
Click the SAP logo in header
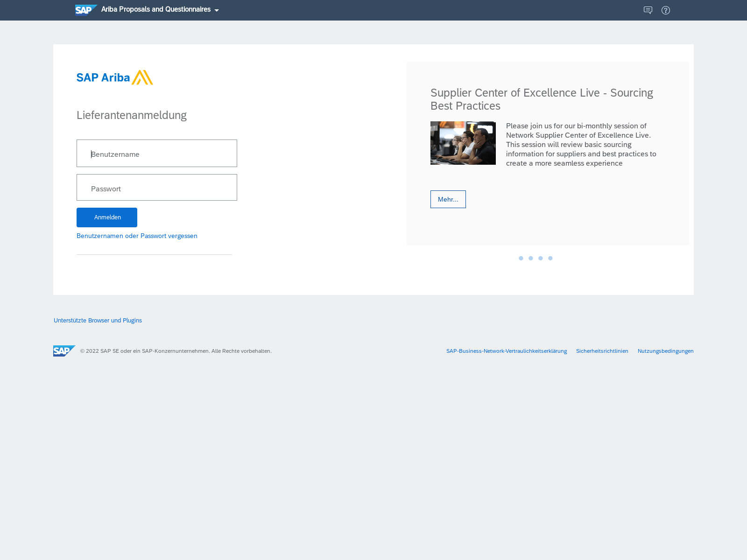[86, 10]
